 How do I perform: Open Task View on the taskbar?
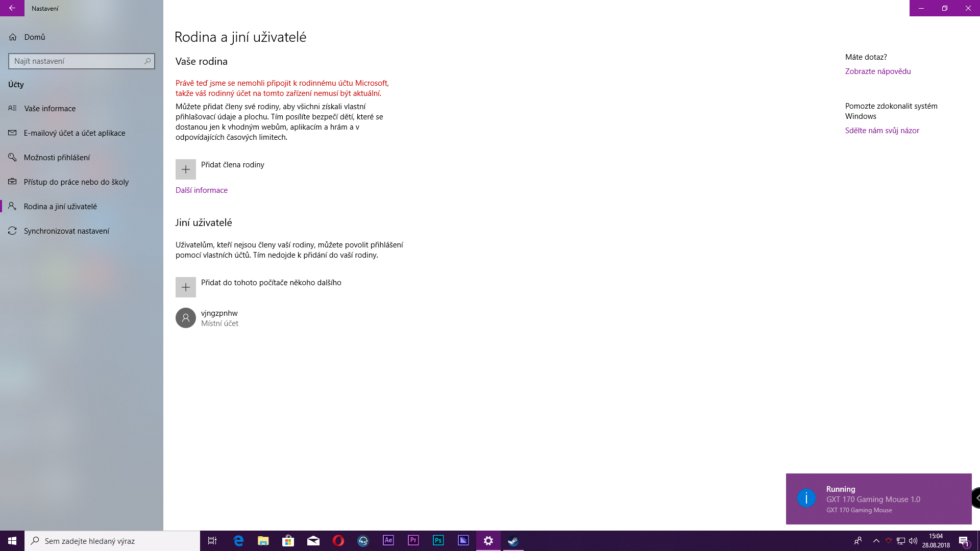212,540
